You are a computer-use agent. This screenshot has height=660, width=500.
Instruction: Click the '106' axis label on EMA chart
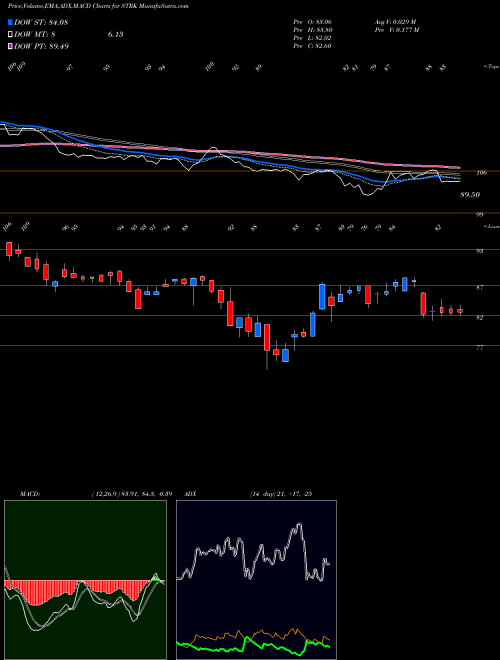click(481, 172)
